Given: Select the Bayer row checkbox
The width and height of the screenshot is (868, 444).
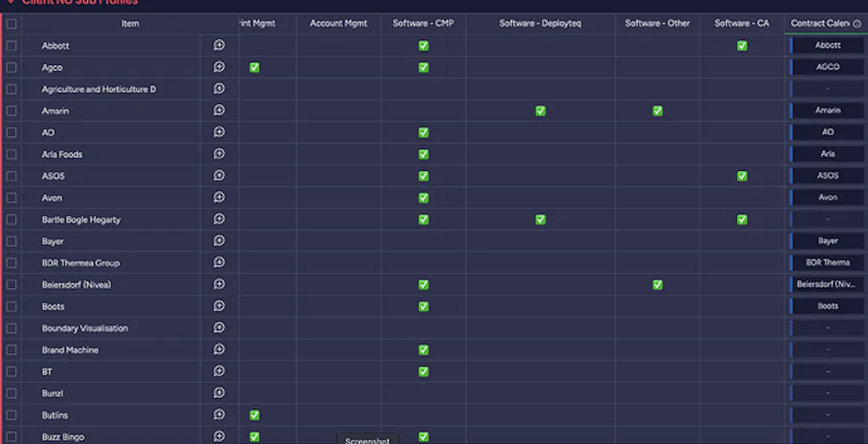Looking at the screenshot, I should tap(11, 241).
